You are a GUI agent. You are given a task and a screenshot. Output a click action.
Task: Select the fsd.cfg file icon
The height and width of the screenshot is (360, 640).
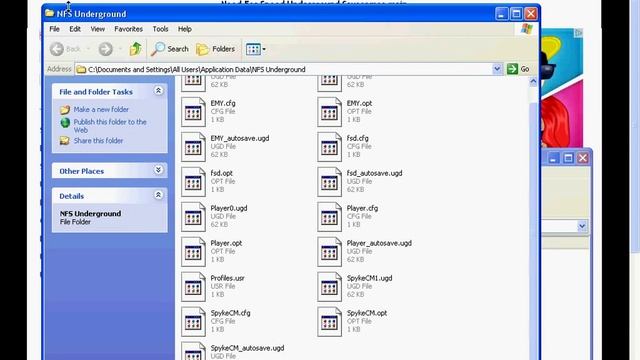(329, 147)
